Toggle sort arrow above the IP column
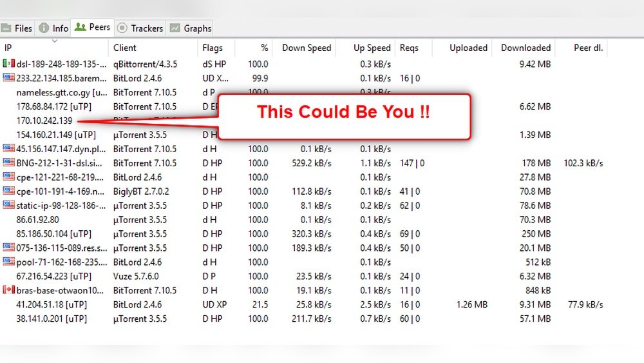The width and height of the screenshot is (644, 363). [55, 41]
